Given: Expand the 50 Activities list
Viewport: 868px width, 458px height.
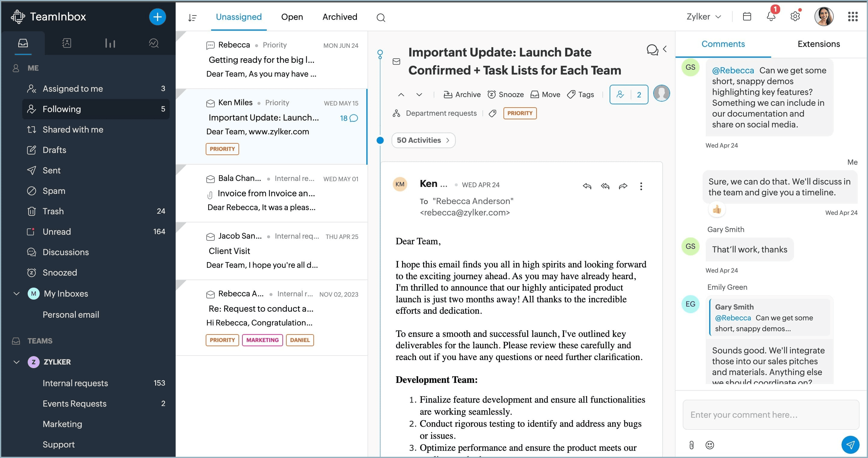Looking at the screenshot, I should [x=423, y=140].
